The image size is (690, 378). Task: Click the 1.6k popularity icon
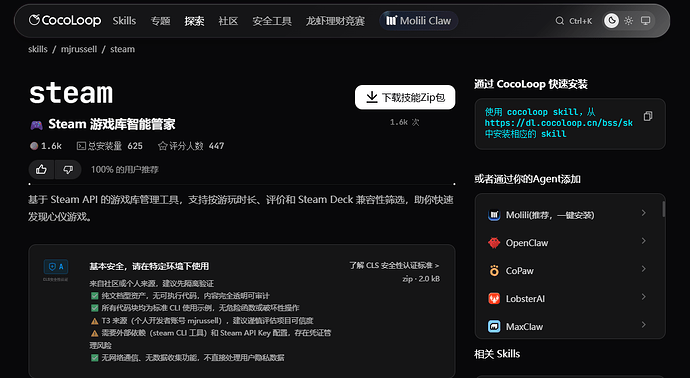pyautogui.click(x=34, y=146)
